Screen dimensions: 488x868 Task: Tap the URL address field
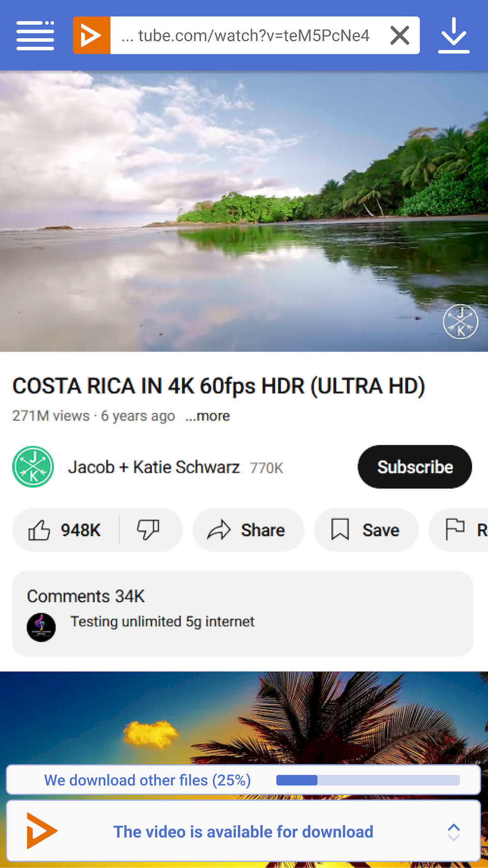pos(246,35)
